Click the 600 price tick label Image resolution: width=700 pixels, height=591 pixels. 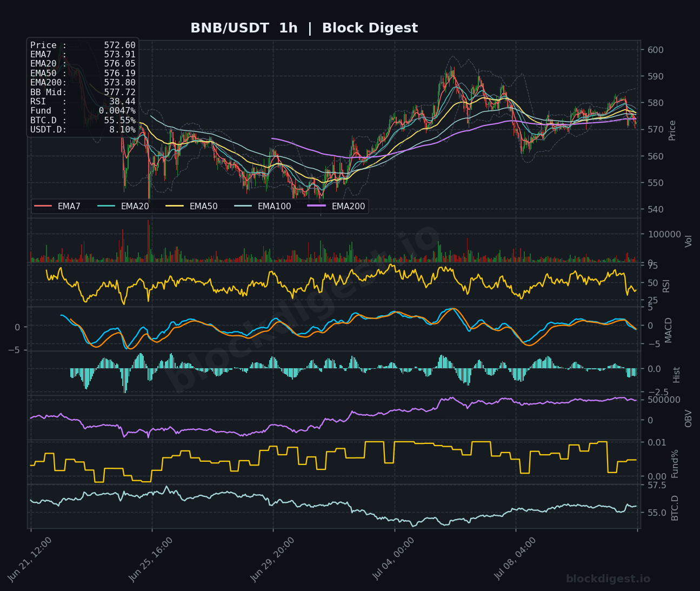point(655,50)
